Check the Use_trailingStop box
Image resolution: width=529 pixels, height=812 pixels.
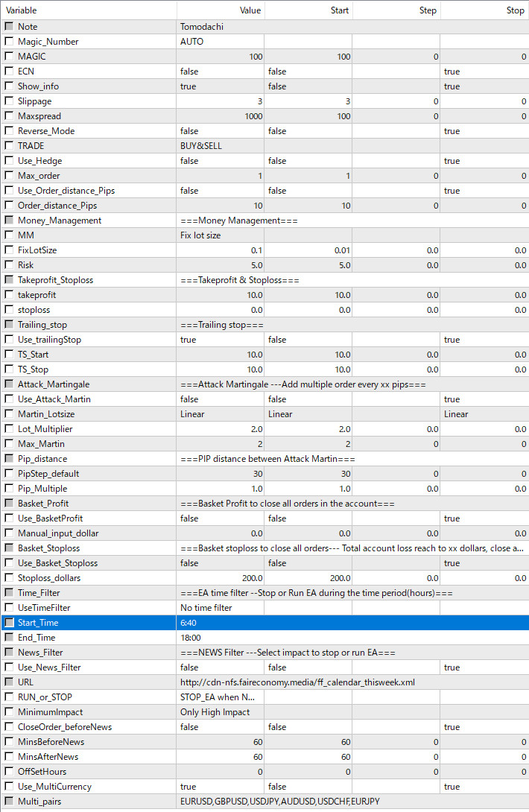(10, 340)
